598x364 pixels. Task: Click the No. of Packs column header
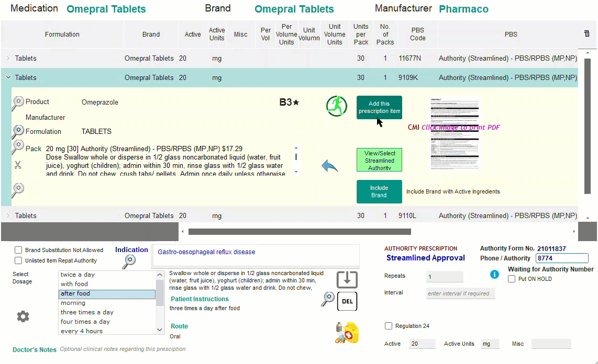385,35
